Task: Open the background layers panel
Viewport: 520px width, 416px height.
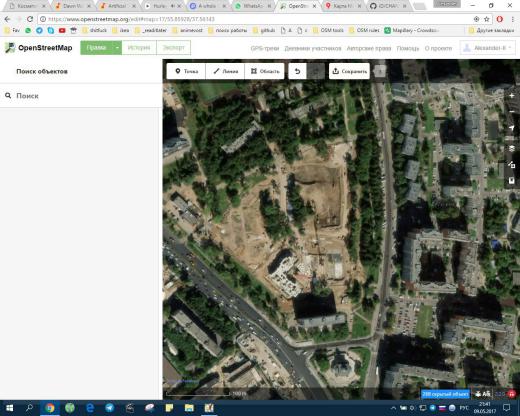Action: [x=512, y=148]
